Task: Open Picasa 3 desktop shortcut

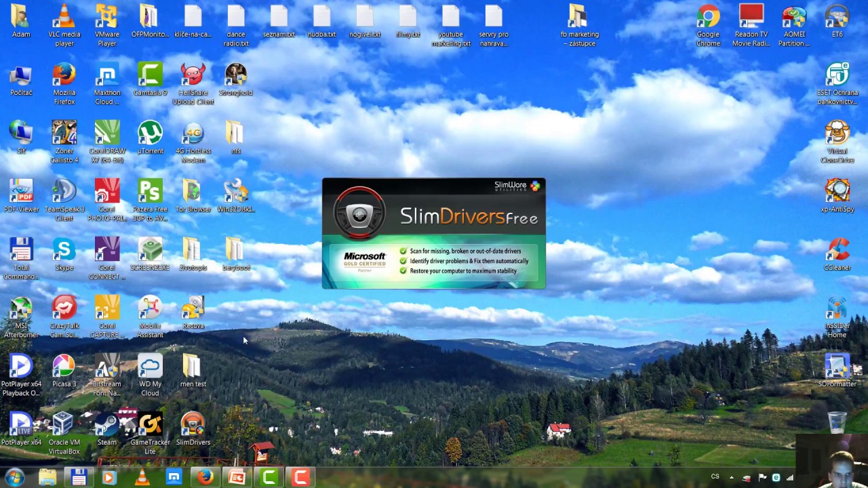Action: click(64, 371)
